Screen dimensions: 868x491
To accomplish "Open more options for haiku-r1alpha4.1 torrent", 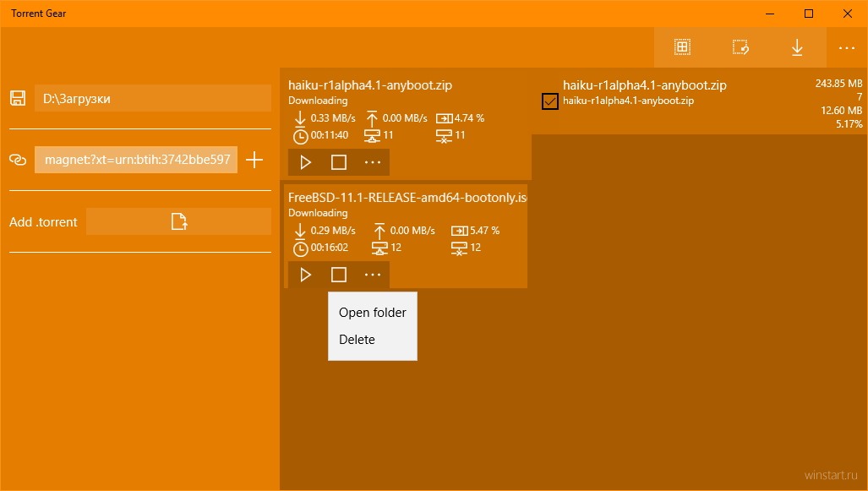I will pos(373,162).
